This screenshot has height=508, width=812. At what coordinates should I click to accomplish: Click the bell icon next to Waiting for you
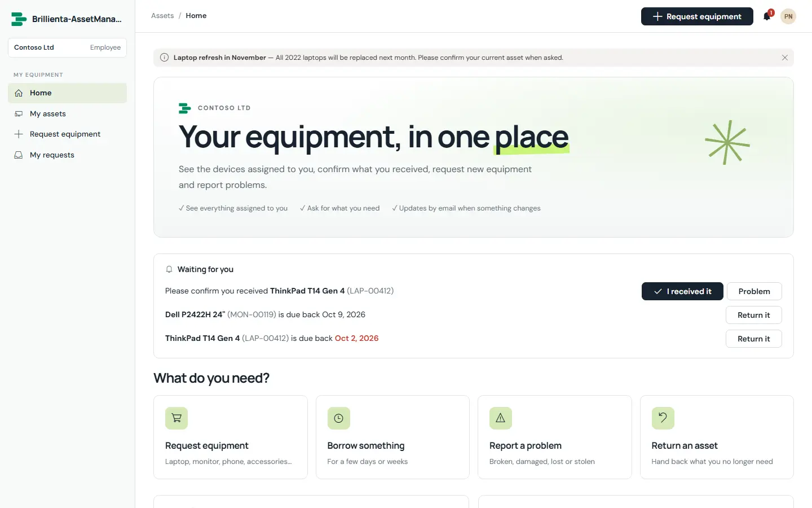[169, 270]
